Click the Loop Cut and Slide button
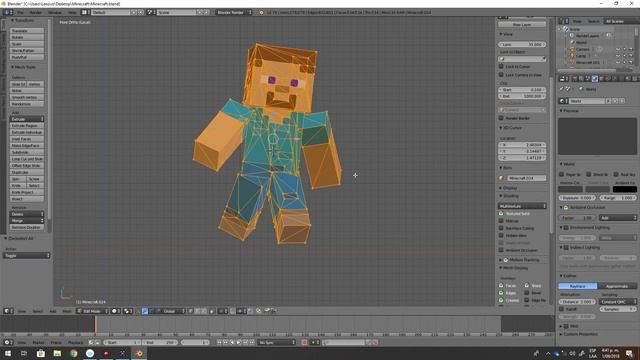The width and height of the screenshot is (640, 360). 27,159
